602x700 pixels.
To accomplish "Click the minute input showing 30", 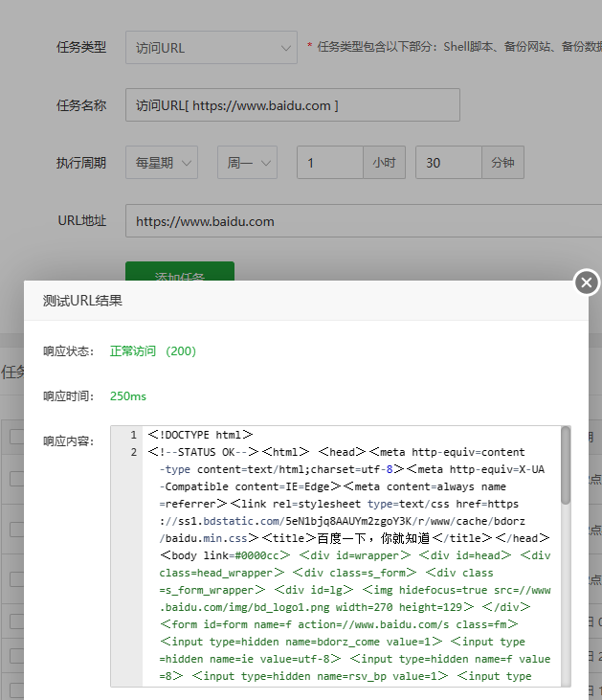I will point(449,163).
